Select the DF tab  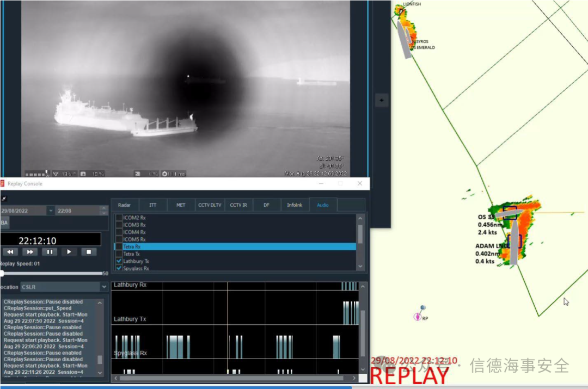click(x=266, y=205)
